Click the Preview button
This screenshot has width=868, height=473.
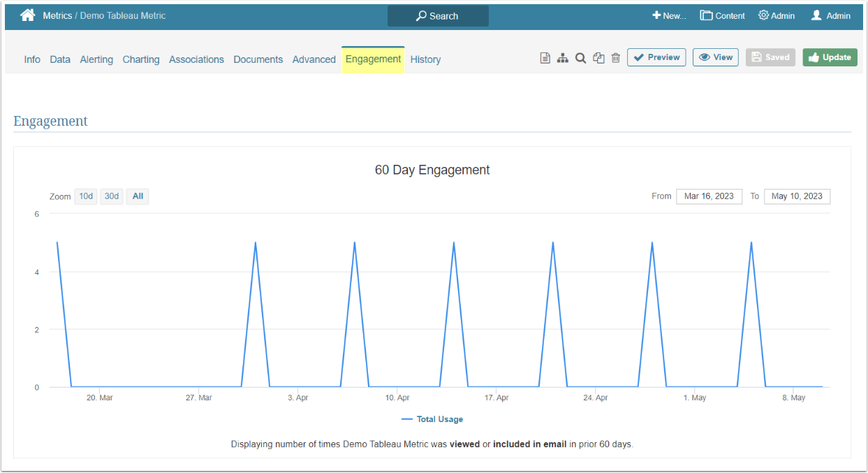coord(656,57)
